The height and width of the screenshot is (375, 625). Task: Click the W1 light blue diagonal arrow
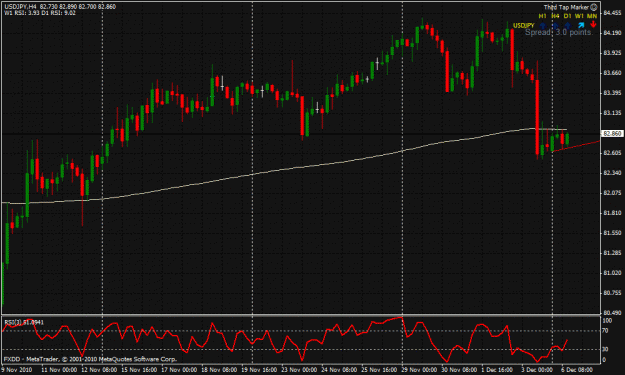click(581, 25)
